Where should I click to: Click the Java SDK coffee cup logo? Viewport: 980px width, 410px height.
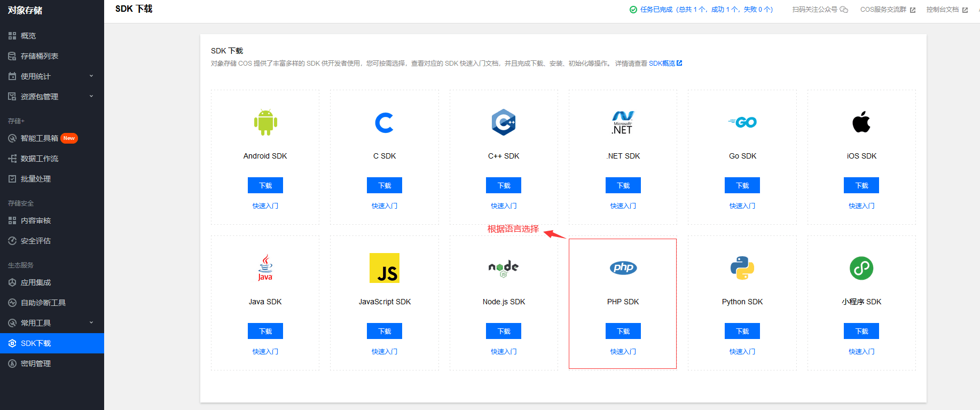[265, 267]
